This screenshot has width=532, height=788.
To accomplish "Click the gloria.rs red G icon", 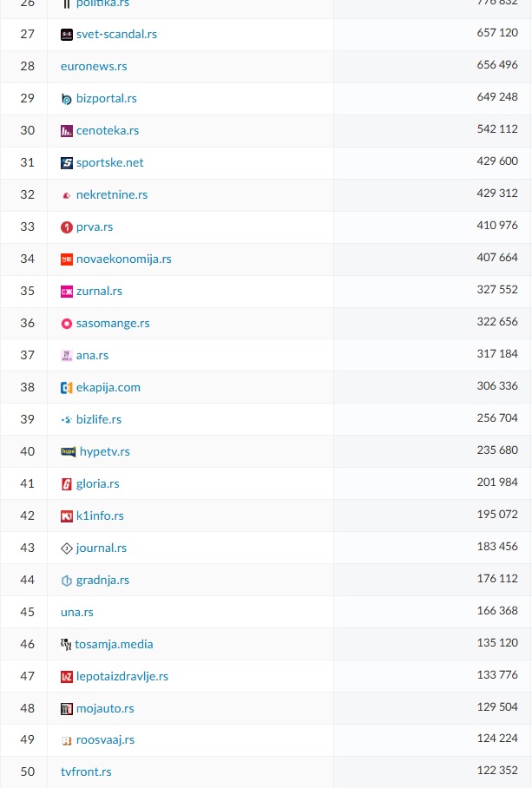I will [67, 484].
